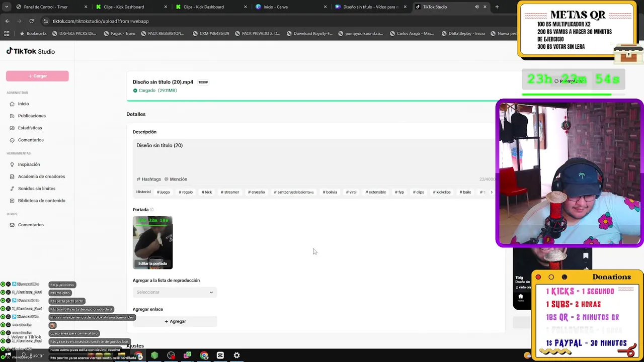Open Inicio in the TikTok Studio sidebar
Viewport: 644px width, 362px height.
tap(23, 104)
